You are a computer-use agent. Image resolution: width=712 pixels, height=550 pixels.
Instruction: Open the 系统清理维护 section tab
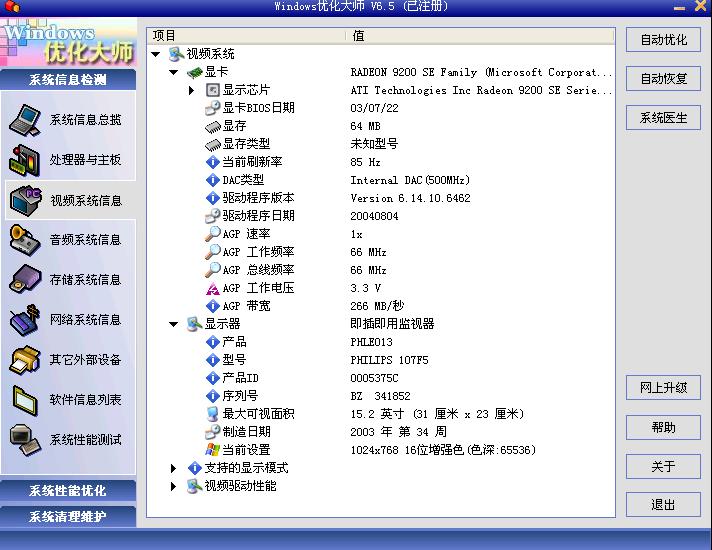point(68,517)
